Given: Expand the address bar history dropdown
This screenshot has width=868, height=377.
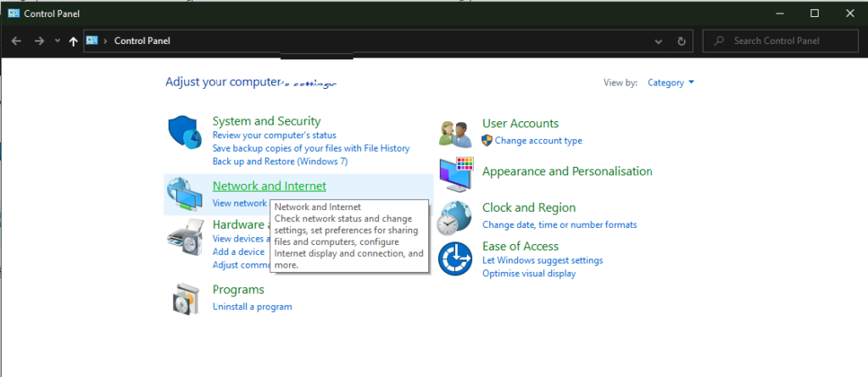Looking at the screenshot, I should tap(658, 41).
